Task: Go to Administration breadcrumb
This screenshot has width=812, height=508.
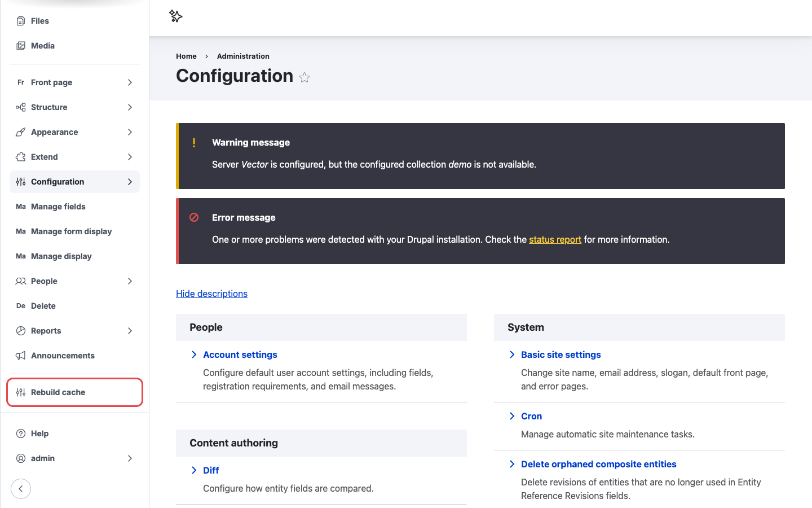Action: (243, 56)
